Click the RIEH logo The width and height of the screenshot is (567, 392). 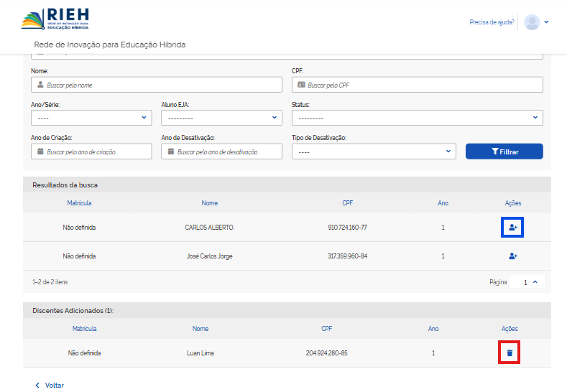click(x=55, y=20)
